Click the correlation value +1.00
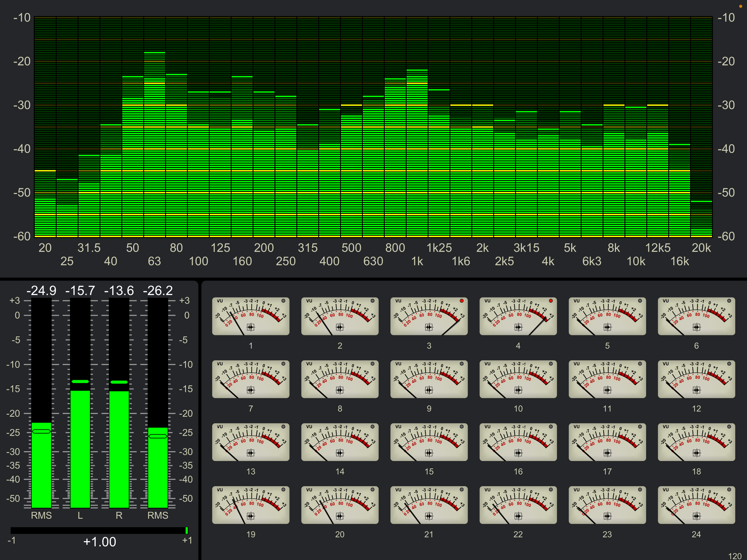The height and width of the screenshot is (560, 747). pyautogui.click(x=100, y=542)
